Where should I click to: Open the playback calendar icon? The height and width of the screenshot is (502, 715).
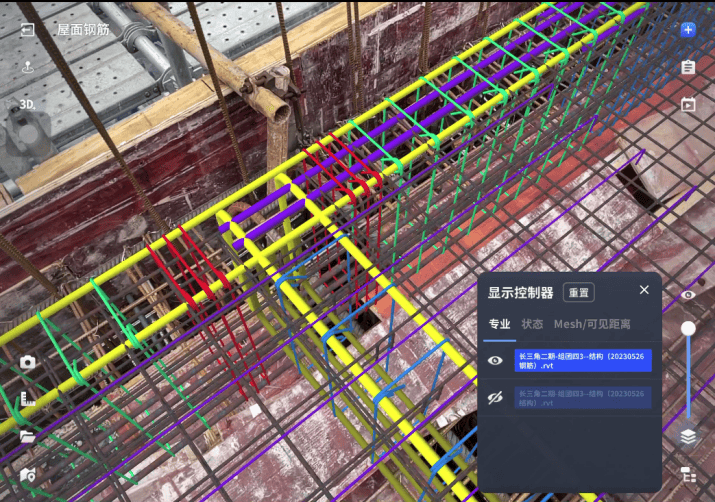tap(688, 104)
